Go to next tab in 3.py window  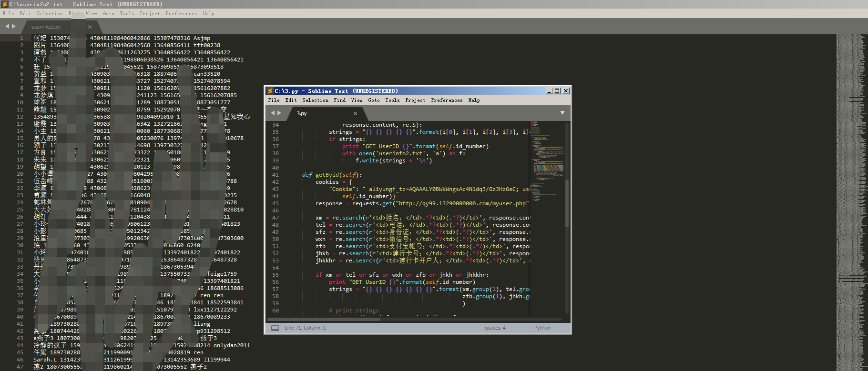pyautogui.click(x=279, y=113)
